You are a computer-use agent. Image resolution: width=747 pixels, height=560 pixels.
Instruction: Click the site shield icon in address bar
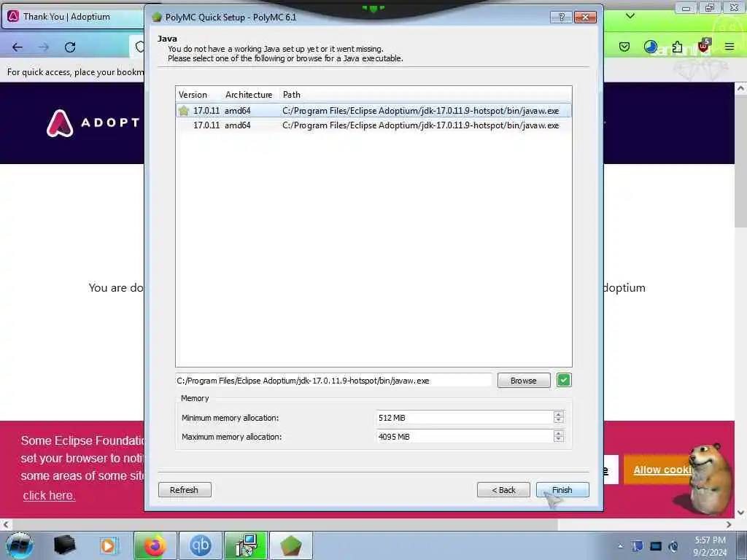click(x=139, y=47)
